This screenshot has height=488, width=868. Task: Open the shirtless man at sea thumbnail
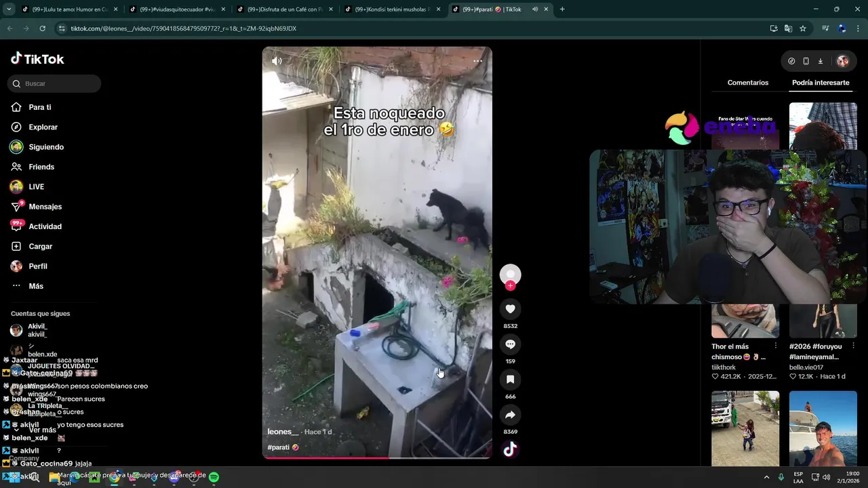tap(823, 428)
